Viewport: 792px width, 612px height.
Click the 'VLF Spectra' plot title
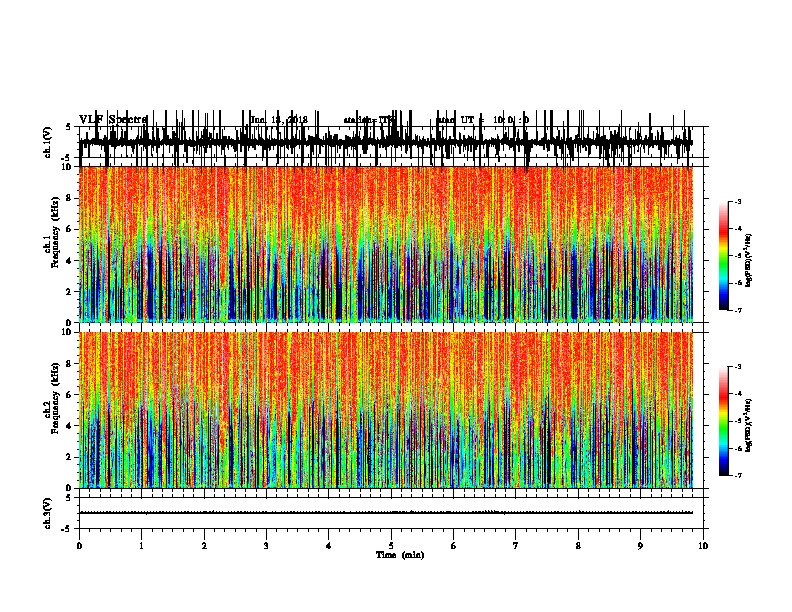114,120
